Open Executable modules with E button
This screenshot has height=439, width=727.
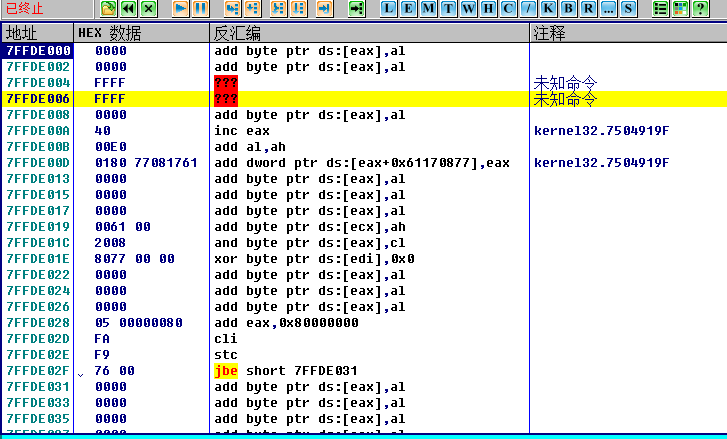pyautogui.click(x=408, y=8)
